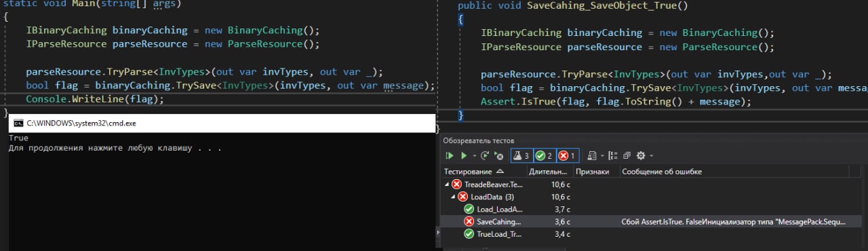Click the green passed icon of Load_LoadA...

click(469, 209)
